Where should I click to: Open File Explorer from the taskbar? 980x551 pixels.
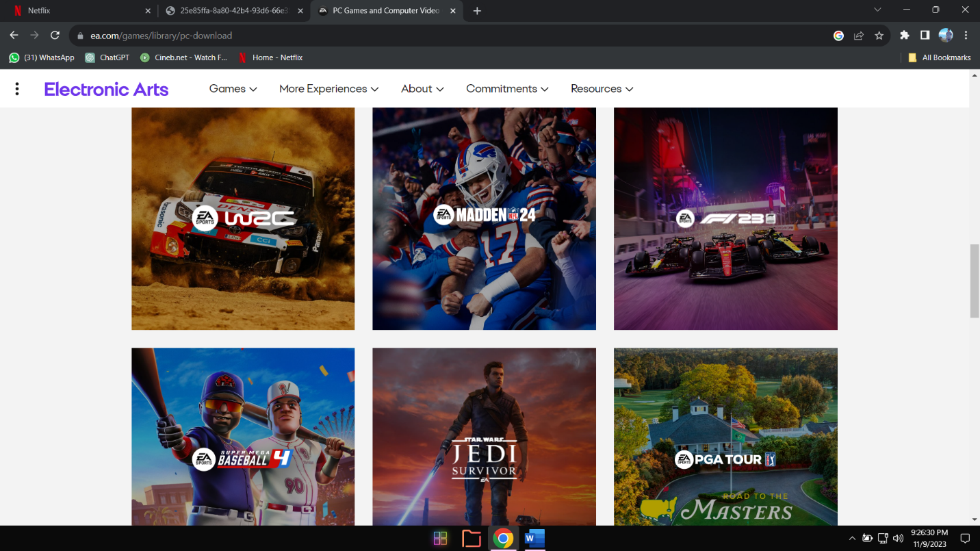coord(472,539)
